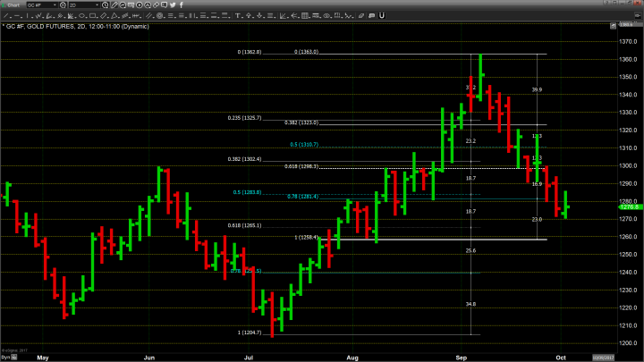
Task: Toggle the magnet snap U icon
Action: [x=382, y=15]
